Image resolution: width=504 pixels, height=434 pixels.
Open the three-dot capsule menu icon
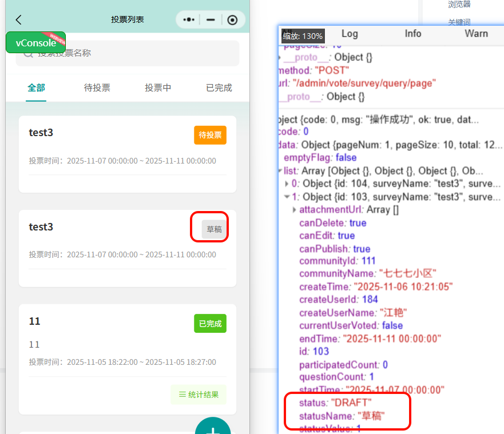[188, 19]
